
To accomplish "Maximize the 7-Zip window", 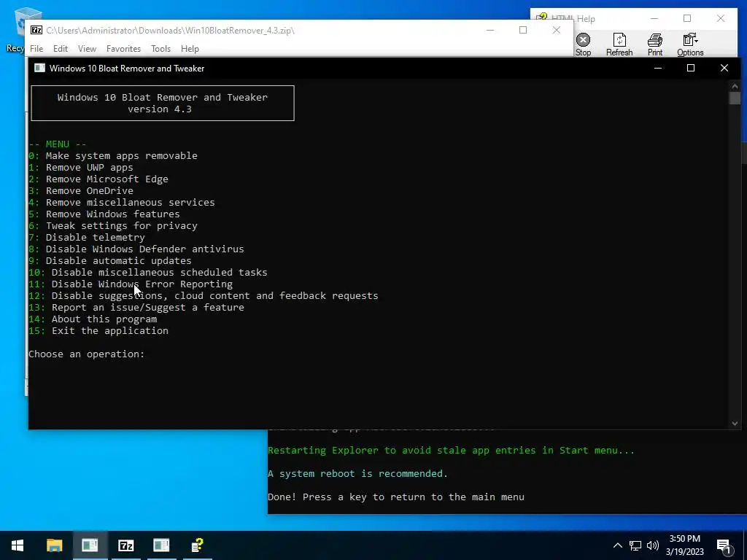I will (523, 30).
